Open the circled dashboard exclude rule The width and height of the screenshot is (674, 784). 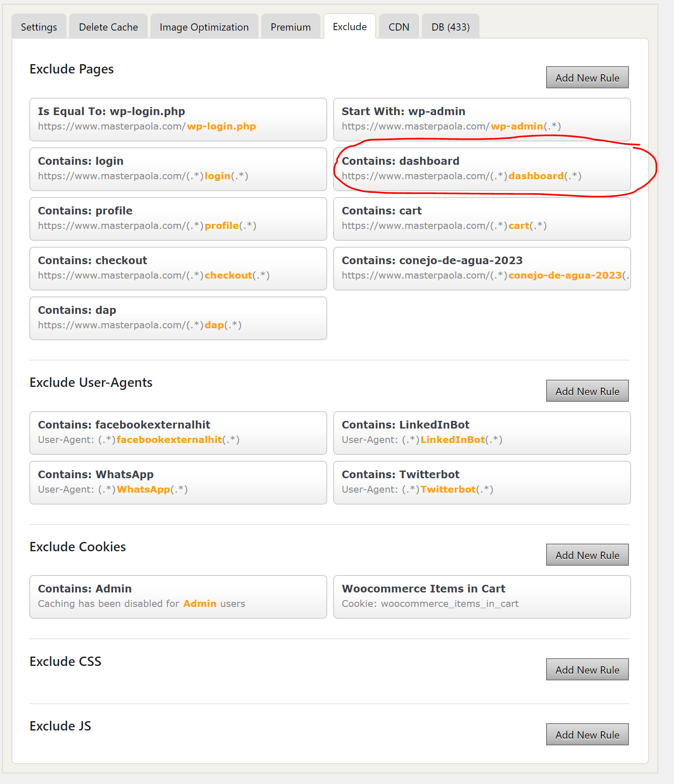(482, 169)
